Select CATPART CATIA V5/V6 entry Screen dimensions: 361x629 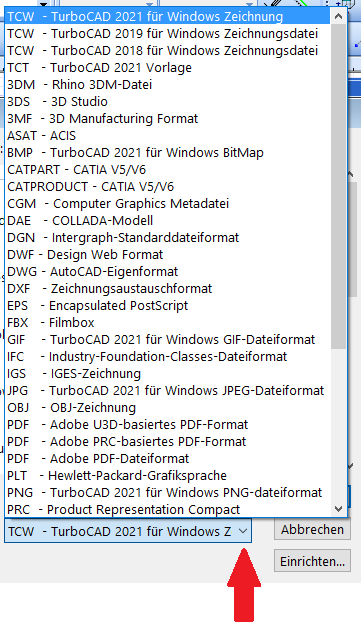pos(168,170)
